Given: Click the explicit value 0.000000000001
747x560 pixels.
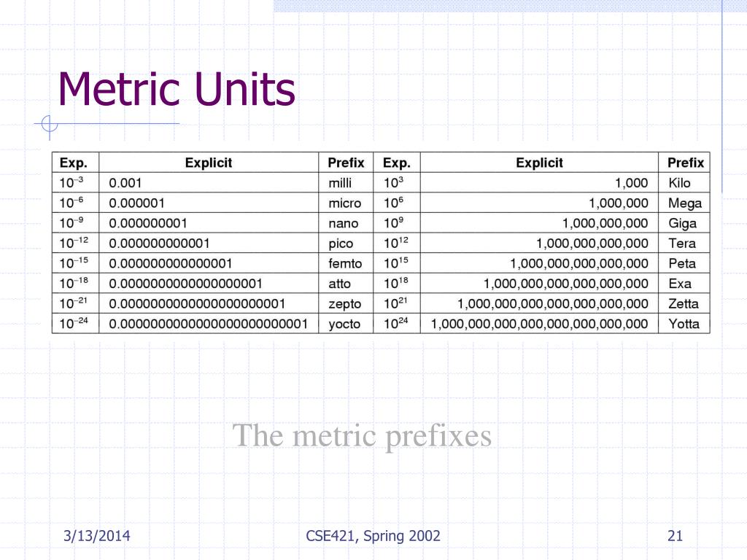Looking at the screenshot, I should pyautogui.click(x=159, y=243).
